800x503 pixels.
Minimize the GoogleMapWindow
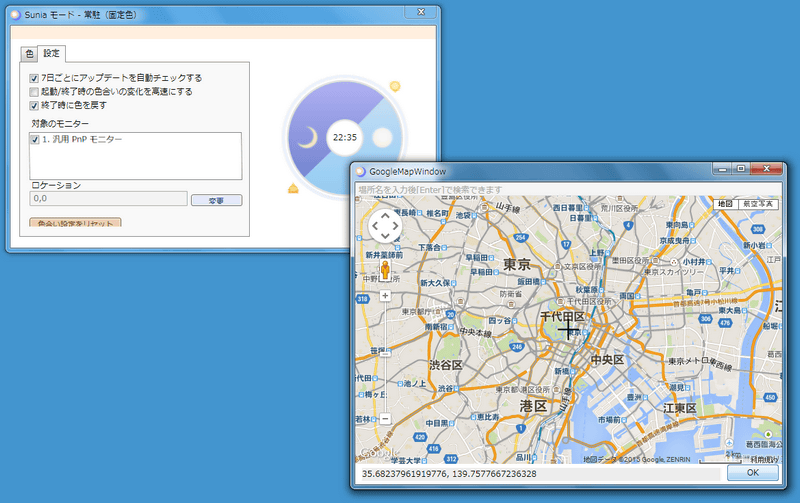click(722, 168)
